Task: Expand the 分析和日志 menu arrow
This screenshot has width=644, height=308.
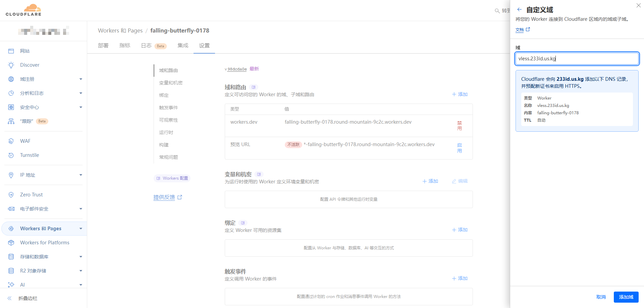Action: [x=81, y=93]
